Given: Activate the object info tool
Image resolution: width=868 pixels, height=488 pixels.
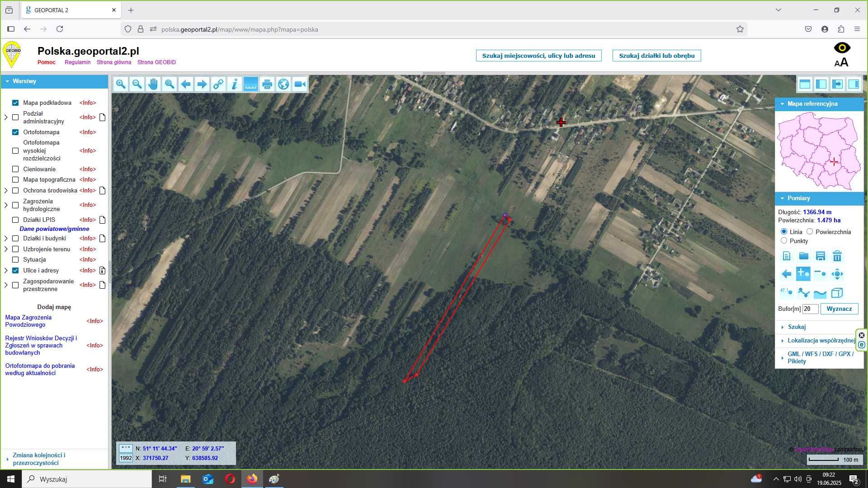Looking at the screenshot, I should tap(235, 84).
